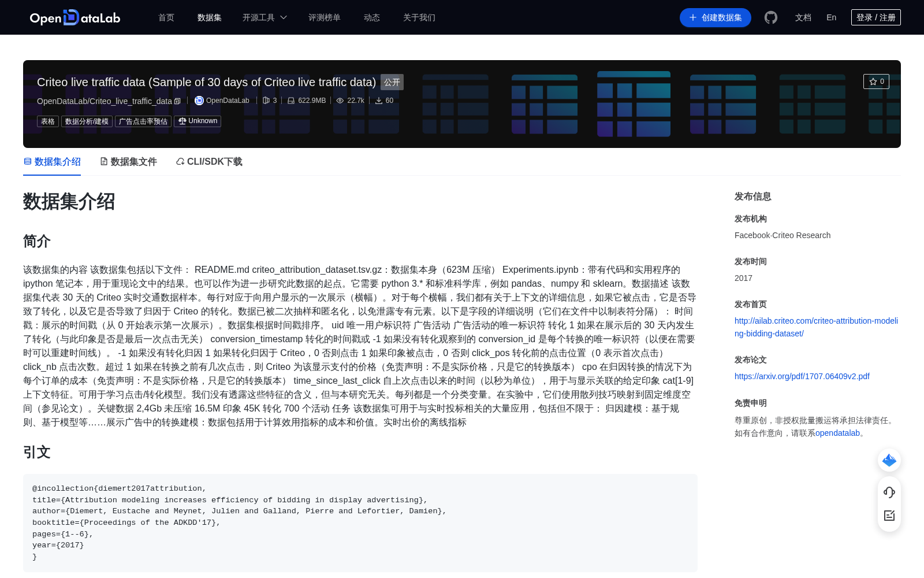Click the 简介 heading
This screenshot has width=924, height=578.
coord(37,241)
